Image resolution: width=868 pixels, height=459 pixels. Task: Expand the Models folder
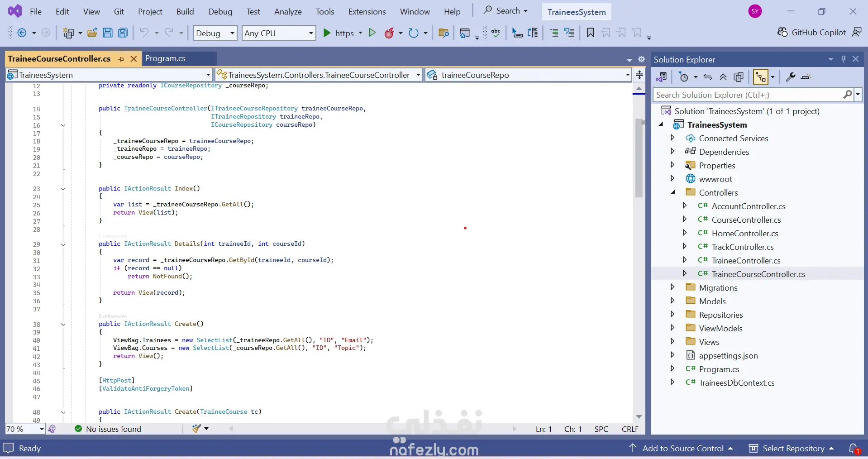[672, 301]
